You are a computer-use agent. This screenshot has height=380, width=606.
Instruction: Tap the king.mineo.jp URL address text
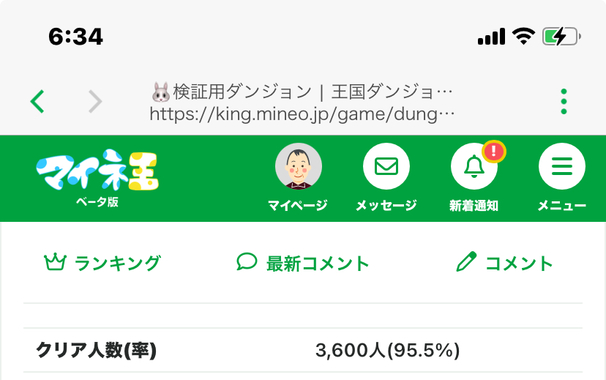[302, 114]
